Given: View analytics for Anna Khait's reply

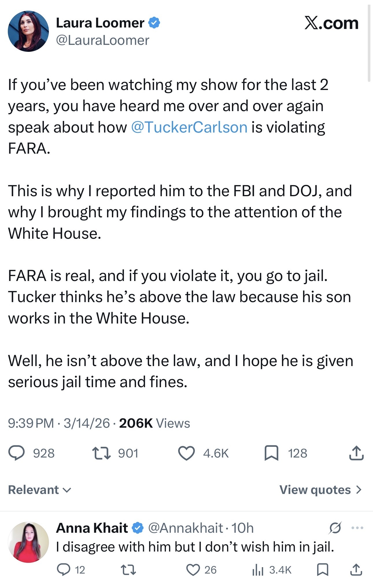Looking at the screenshot, I should (257, 570).
